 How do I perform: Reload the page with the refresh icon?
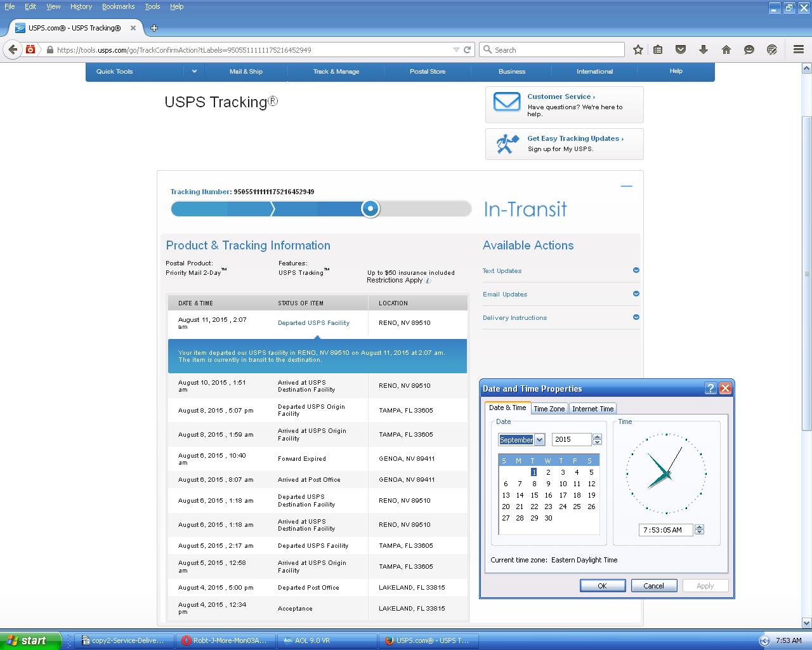tap(468, 50)
